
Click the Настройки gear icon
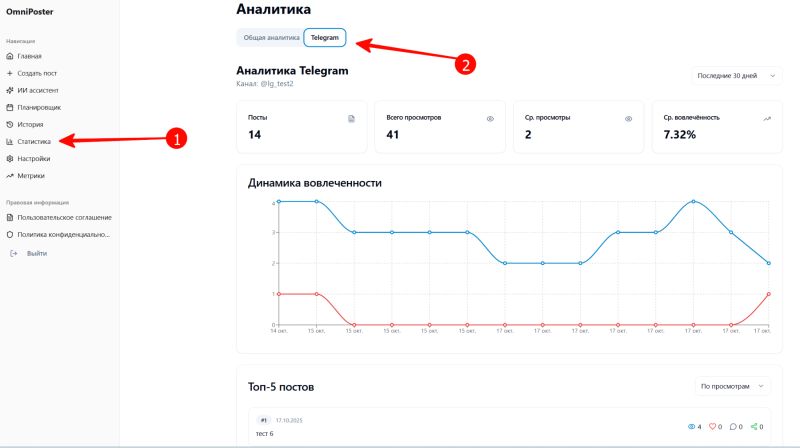click(10, 158)
